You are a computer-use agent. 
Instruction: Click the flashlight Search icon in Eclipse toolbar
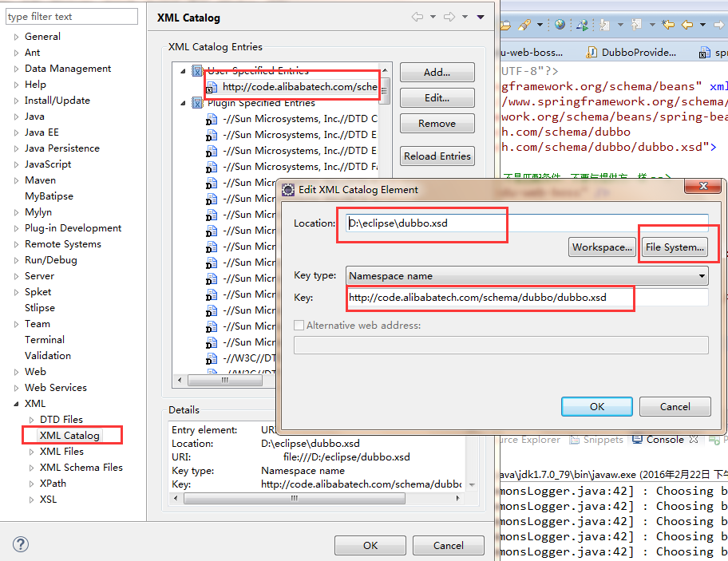(x=524, y=25)
